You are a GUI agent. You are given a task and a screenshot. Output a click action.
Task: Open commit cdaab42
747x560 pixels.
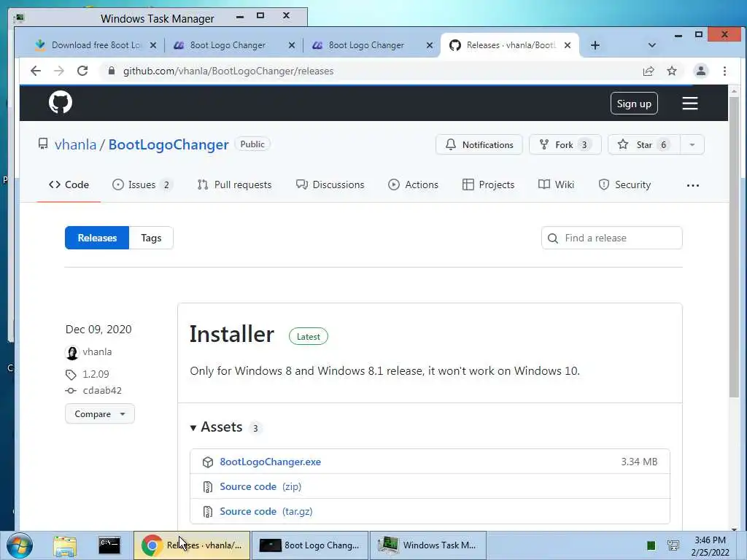click(102, 391)
